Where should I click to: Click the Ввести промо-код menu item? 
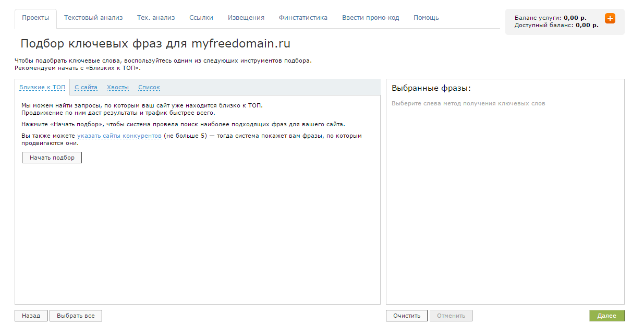click(x=370, y=18)
